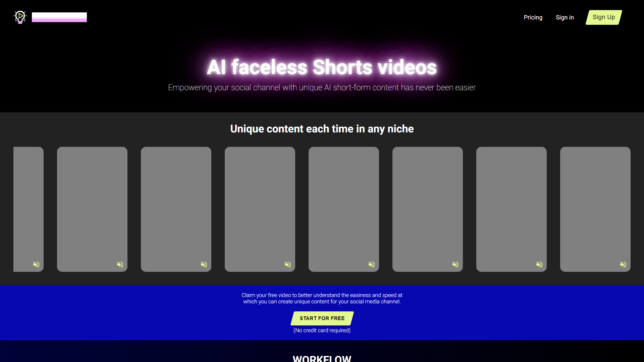Screen dimensions: 644x362
Task: Click the START FOR FREE button
Action: [322, 318]
